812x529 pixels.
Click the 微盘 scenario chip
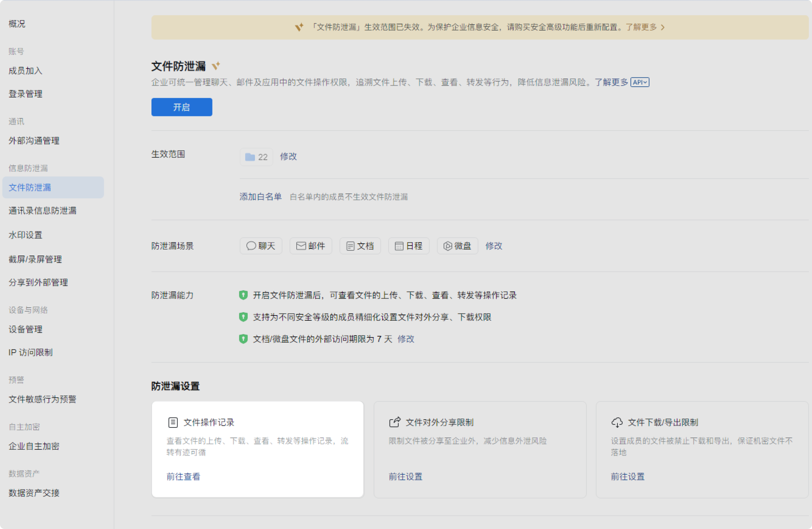click(457, 246)
